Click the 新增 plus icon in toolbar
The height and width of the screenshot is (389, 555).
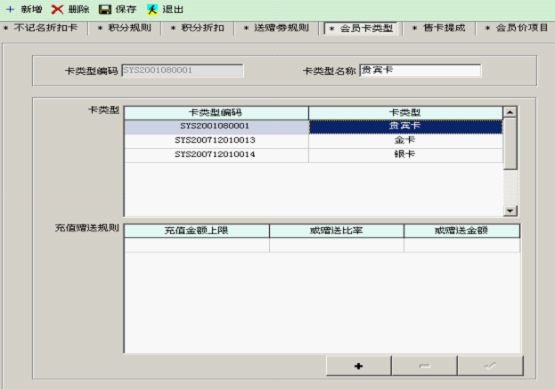pos(10,9)
